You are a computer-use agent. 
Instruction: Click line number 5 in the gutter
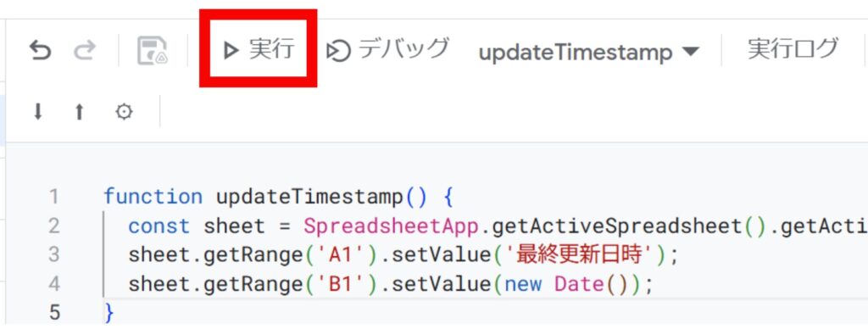tap(53, 313)
